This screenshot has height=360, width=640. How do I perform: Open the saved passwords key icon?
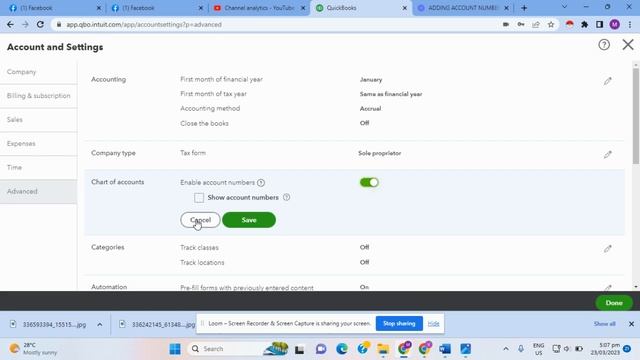(x=521, y=24)
